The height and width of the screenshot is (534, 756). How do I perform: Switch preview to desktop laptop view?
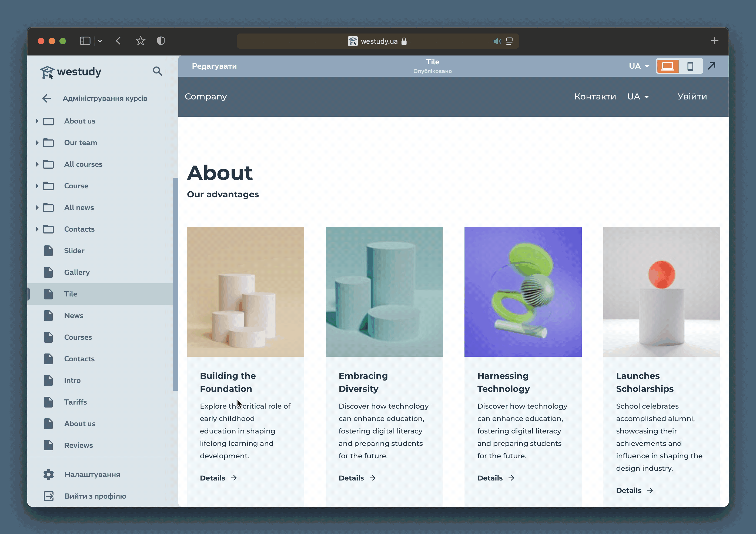click(667, 66)
